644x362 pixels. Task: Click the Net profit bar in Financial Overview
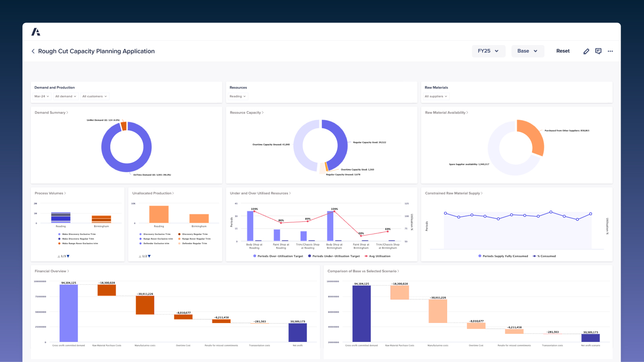click(x=297, y=333)
